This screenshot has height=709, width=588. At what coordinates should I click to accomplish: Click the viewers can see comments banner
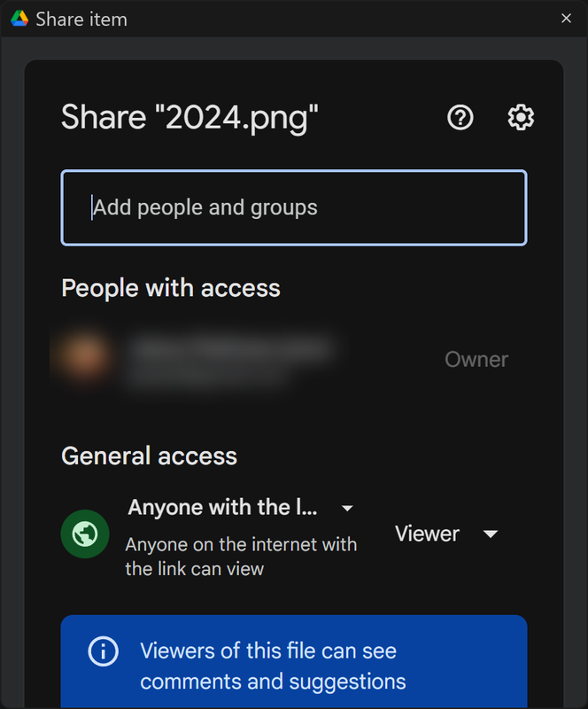point(294,661)
